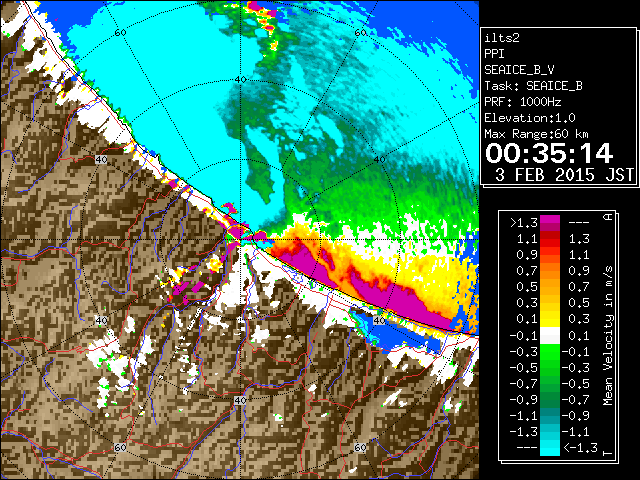Screen dimensions: 640x480
Task: Click the SEAICE_B_V product name
Action: coord(519,70)
